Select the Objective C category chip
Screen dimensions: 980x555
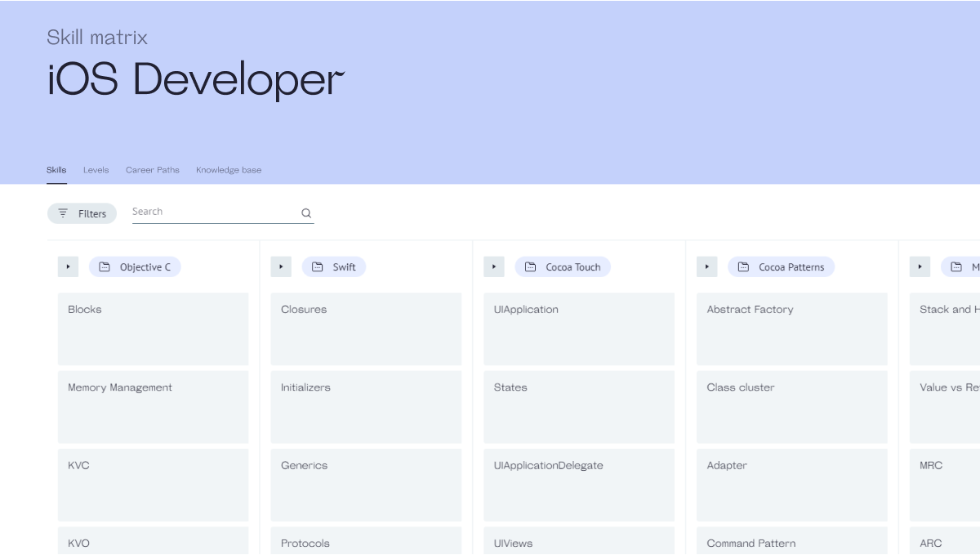135,266
